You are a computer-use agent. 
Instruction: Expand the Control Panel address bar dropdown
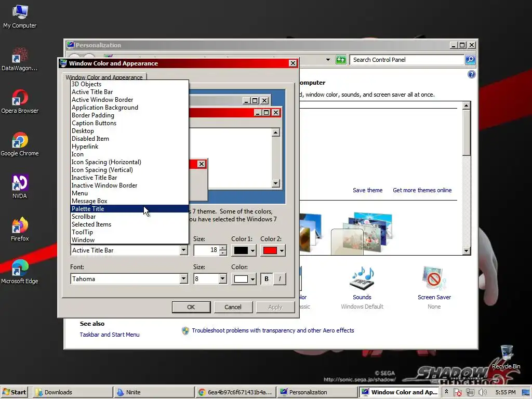328,60
